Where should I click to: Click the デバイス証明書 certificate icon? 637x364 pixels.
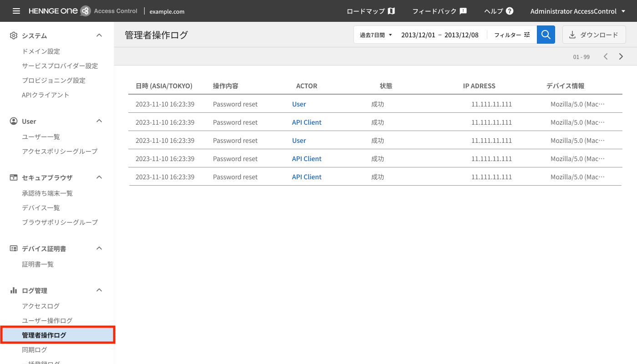tap(14, 248)
